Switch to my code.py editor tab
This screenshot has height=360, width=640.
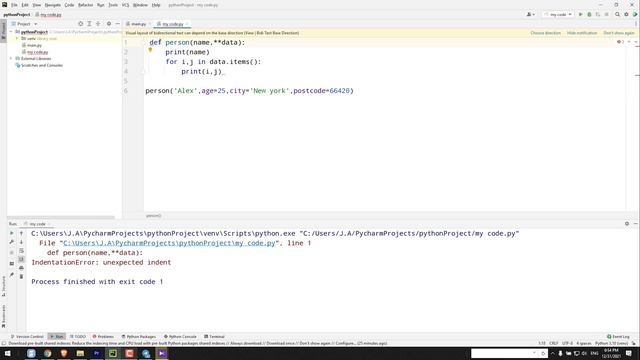click(172, 24)
